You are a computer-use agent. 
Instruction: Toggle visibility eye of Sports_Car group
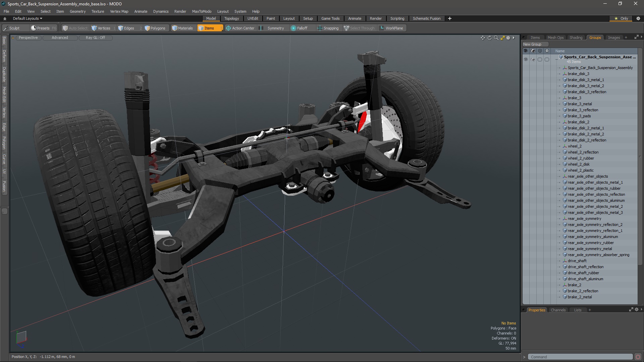pyautogui.click(x=525, y=59)
